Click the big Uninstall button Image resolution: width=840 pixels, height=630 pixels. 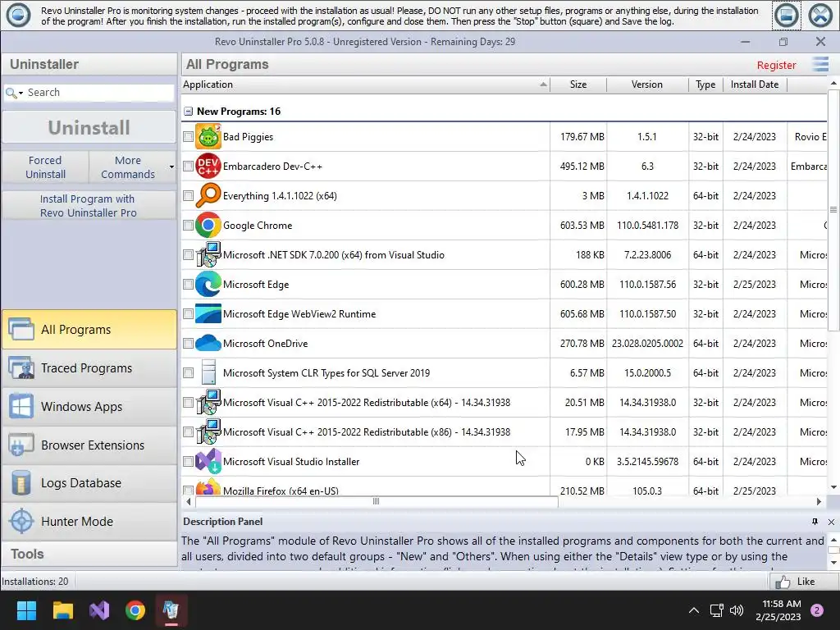click(x=89, y=127)
